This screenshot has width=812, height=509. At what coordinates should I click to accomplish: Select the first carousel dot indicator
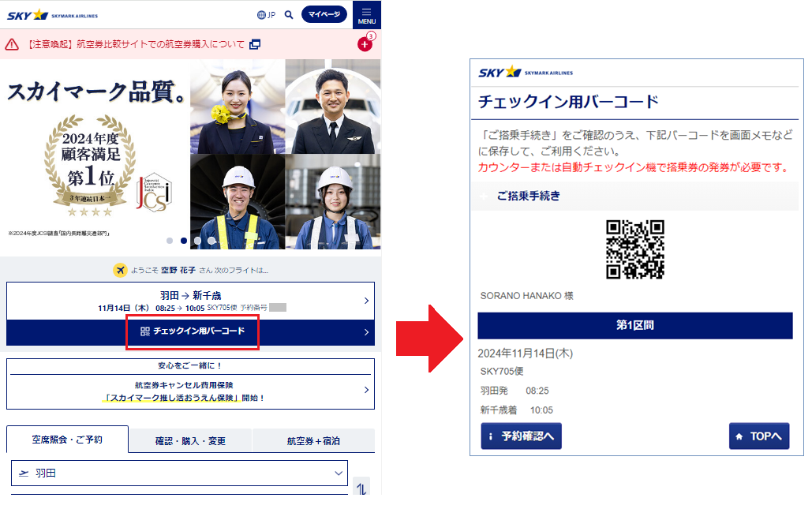click(x=170, y=241)
